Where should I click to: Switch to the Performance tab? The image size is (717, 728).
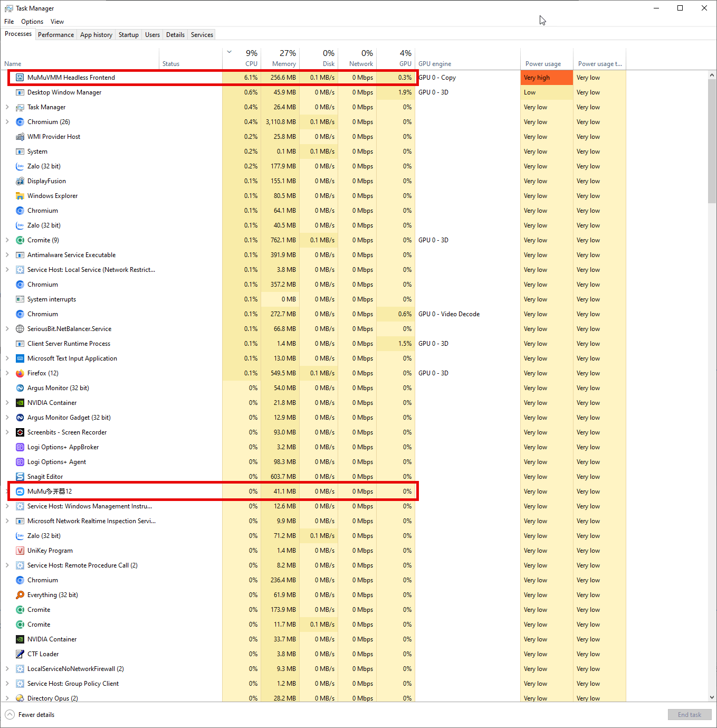[x=56, y=35]
